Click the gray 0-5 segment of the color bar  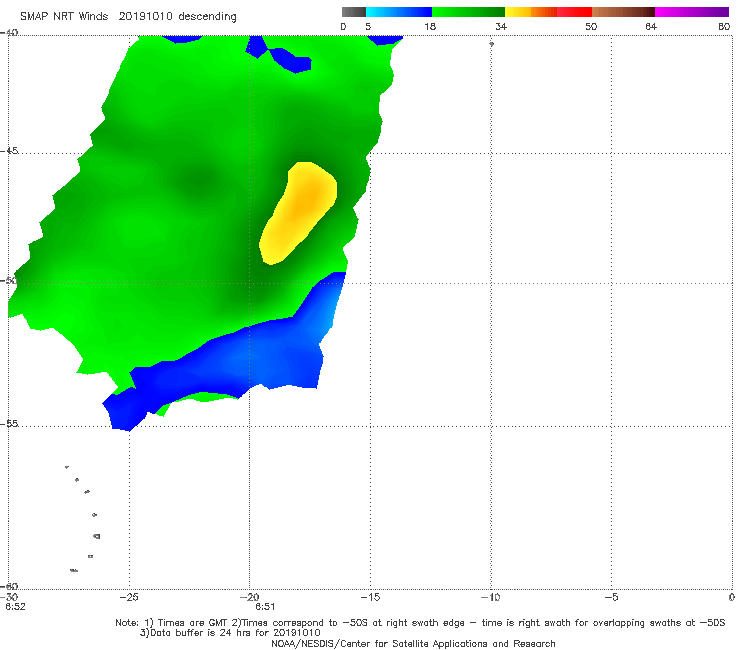(x=354, y=12)
